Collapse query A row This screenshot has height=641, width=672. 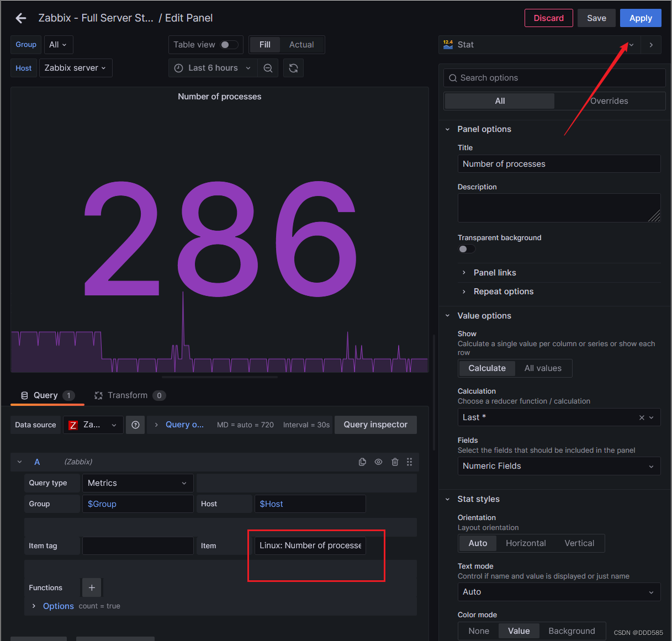click(x=19, y=462)
